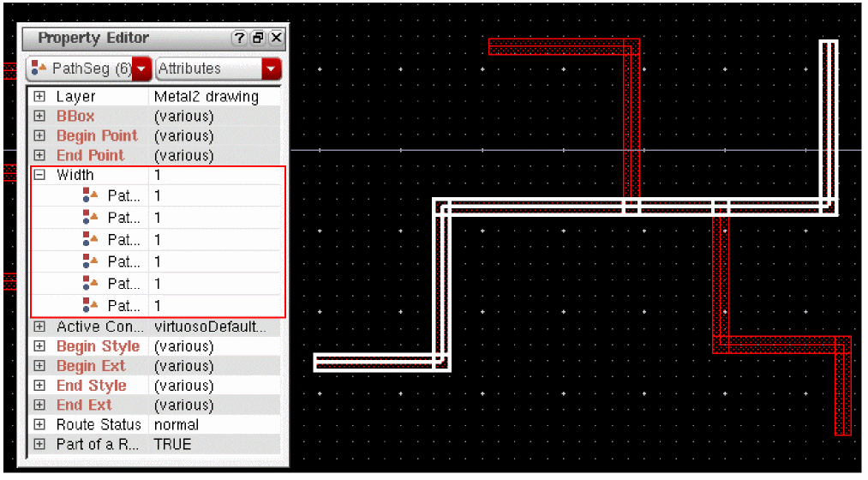Click the End Point value '(various)'

coord(183,155)
